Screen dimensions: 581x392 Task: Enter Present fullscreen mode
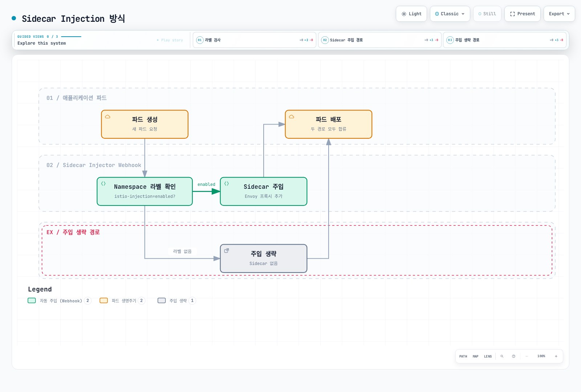point(522,14)
